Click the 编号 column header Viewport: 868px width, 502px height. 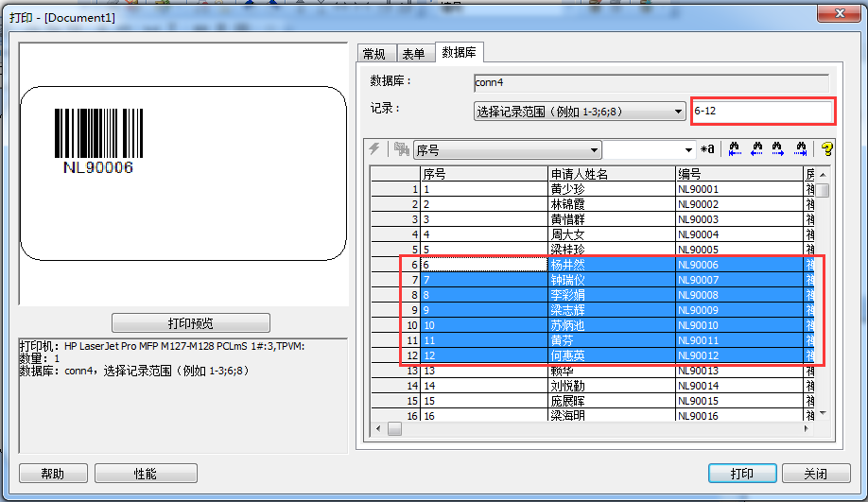(x=739, y=174)
